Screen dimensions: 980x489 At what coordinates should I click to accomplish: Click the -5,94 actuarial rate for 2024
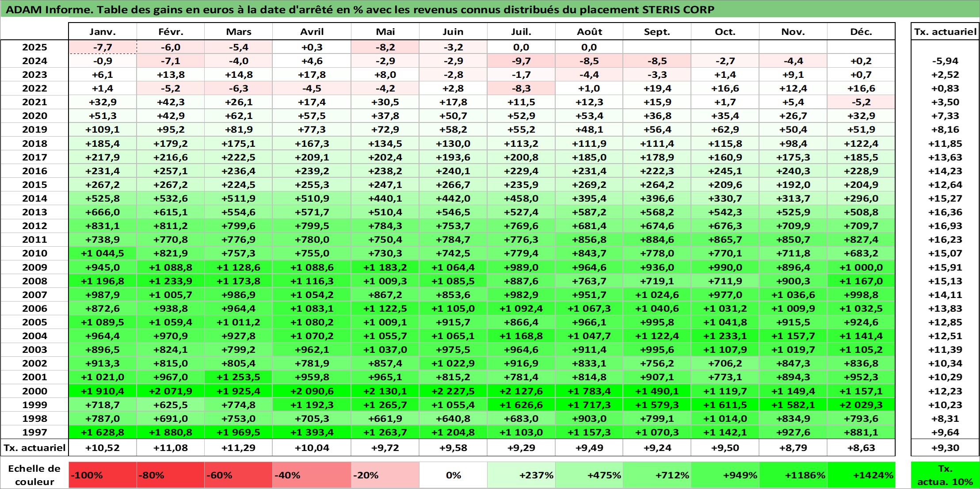[x=945, y=61]
